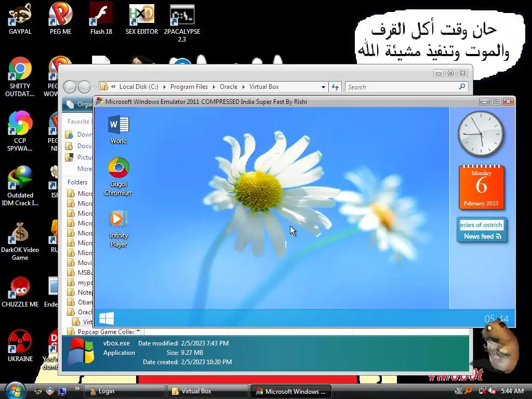Select the Oracle folder in the tree
The image size is (532, 399).
click(x=80, y=312)
